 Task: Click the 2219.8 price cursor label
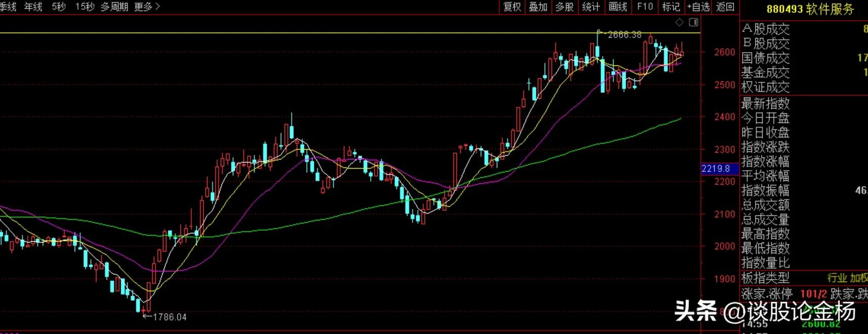pos(719,169)
